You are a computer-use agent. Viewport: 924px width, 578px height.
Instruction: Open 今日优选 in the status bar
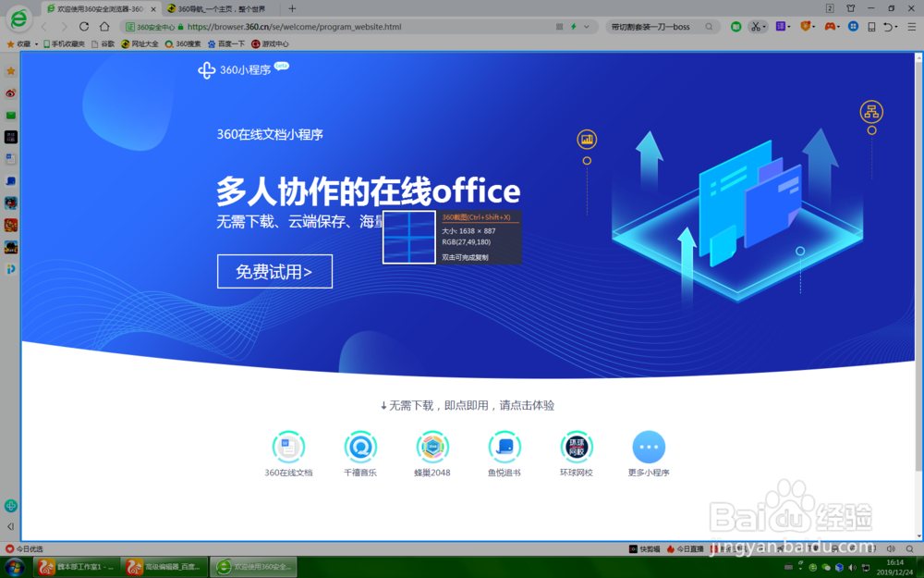pyautogui.click(x=24, y=548)
